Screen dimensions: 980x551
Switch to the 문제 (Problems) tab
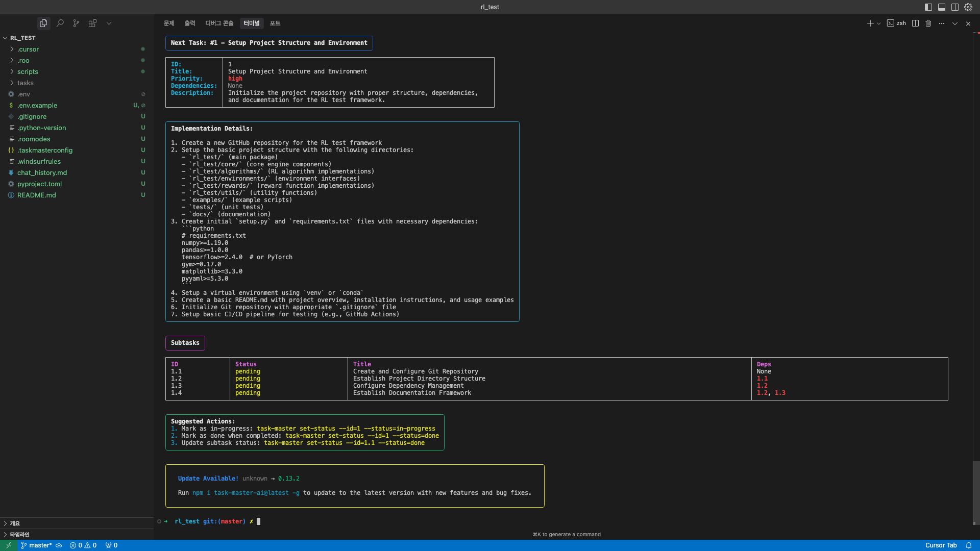click(169, 23)
